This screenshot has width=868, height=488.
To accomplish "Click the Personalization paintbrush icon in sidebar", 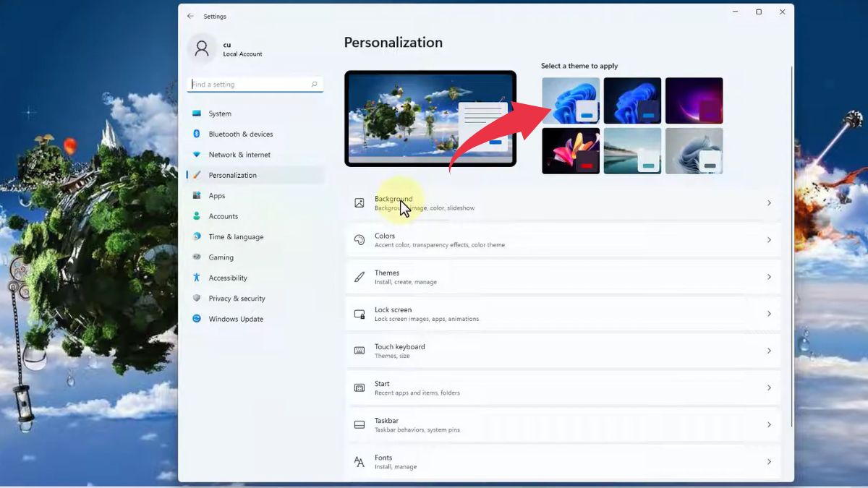I will point(197,175).
